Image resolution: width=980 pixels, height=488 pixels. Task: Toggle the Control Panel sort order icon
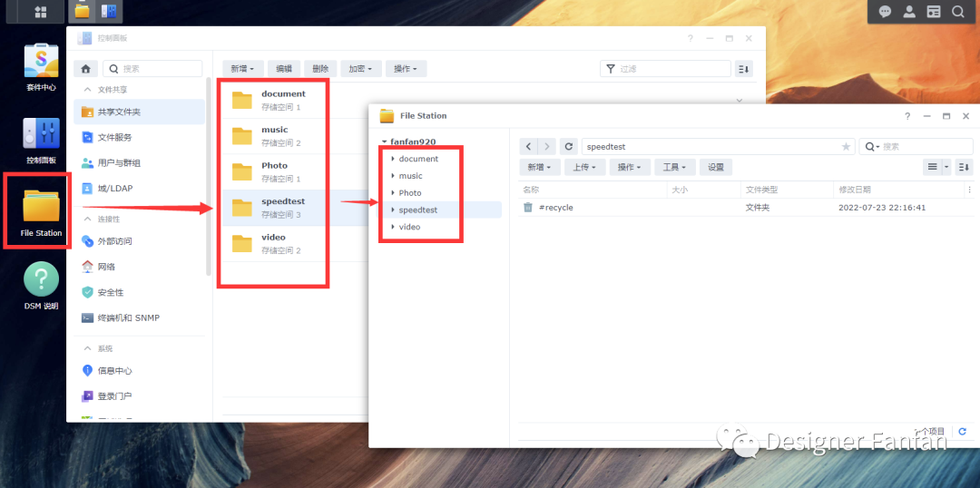744,69
